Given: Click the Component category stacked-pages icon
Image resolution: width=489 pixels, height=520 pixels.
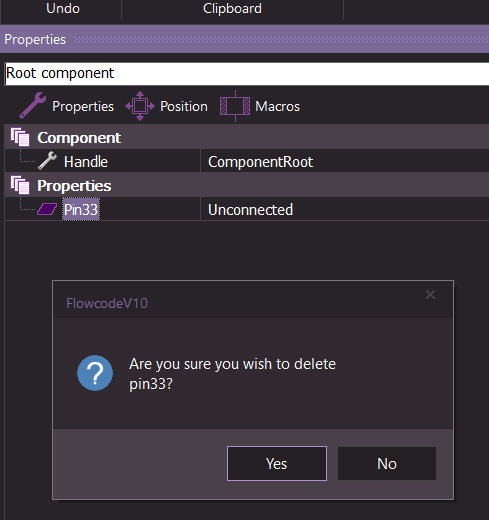Looking at the screenshot, I should pyautogui.click(x=20, y=137).
